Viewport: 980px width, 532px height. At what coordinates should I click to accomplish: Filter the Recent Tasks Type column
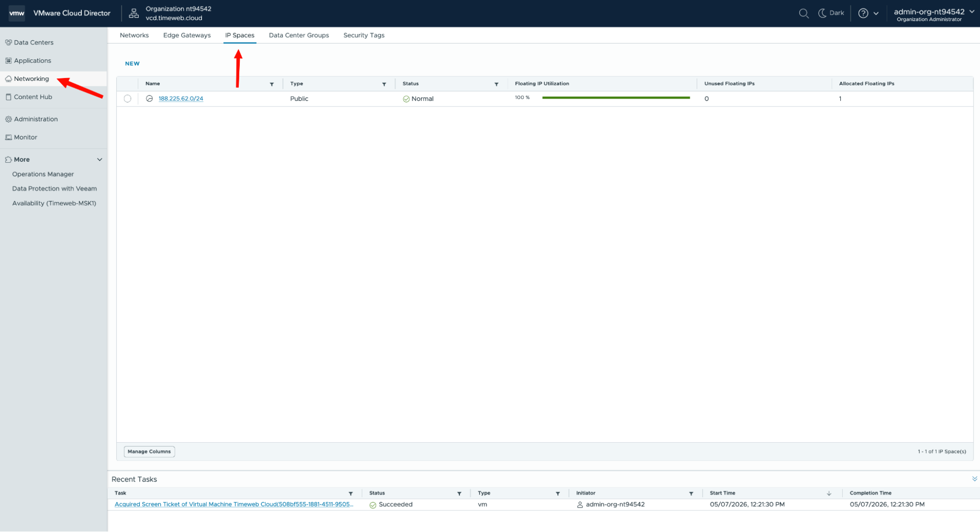coord(558,494)
